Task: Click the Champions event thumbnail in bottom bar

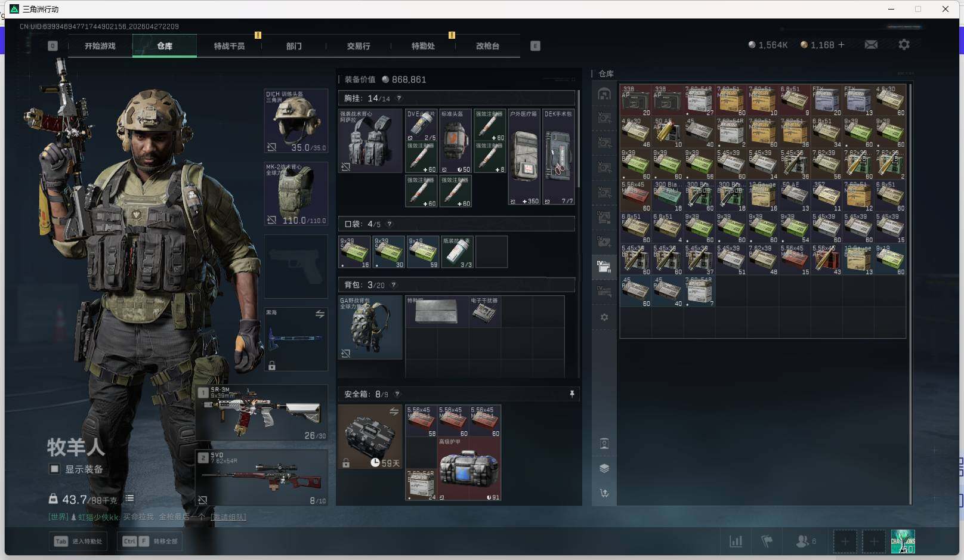Action: 903,542
